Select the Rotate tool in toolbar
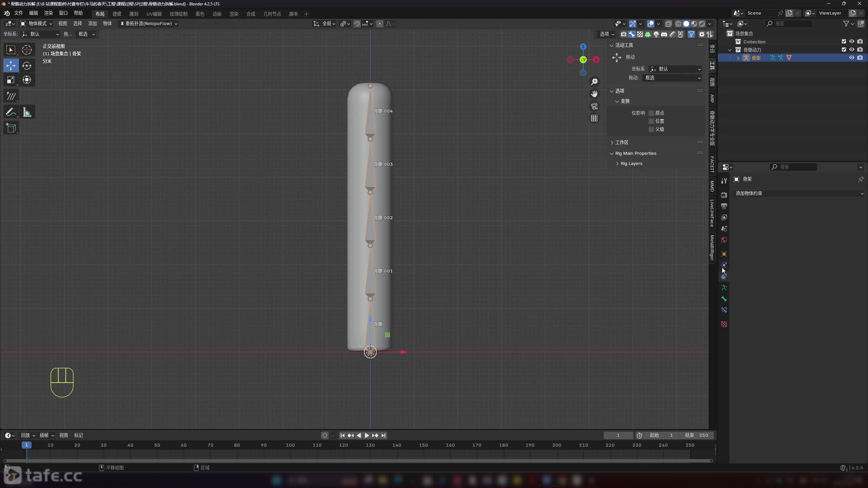Screen dimensions: 868x488 coord(27,65)
